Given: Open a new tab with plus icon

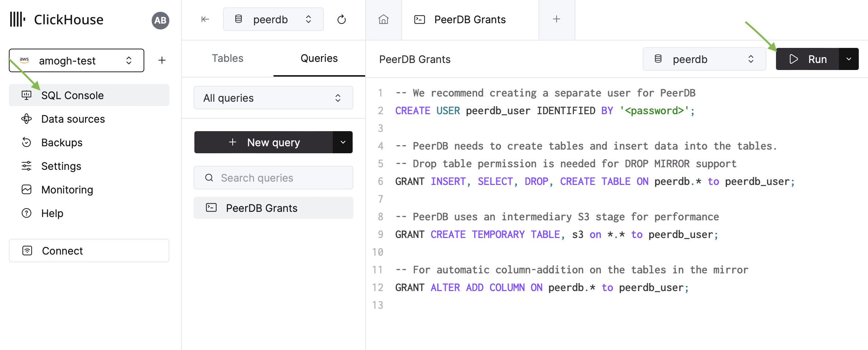Looking at the screenshot, I should tap(557, 19).
